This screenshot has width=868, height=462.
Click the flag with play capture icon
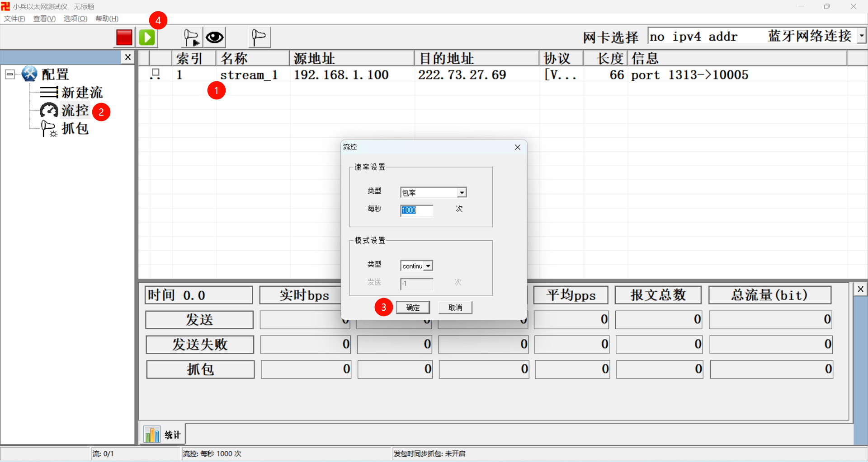192,37
